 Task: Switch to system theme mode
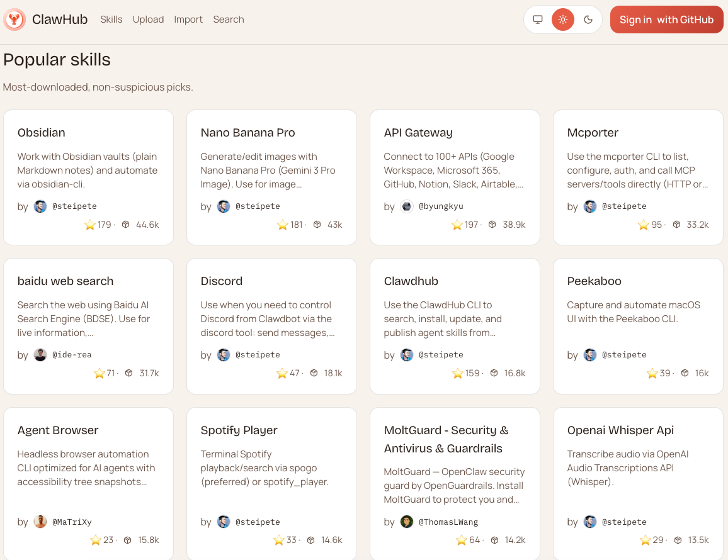pyautogui.click(x=538, y=20)
